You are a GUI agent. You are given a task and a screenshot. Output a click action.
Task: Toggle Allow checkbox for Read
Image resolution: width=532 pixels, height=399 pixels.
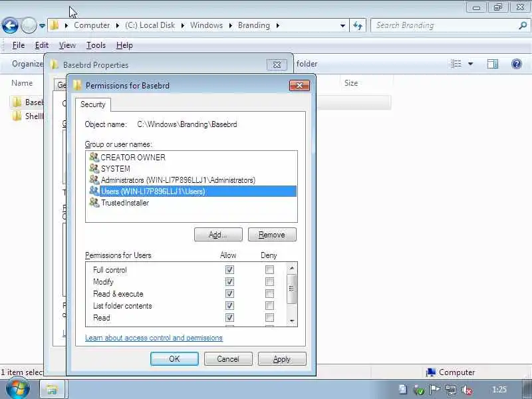[229, 318]
